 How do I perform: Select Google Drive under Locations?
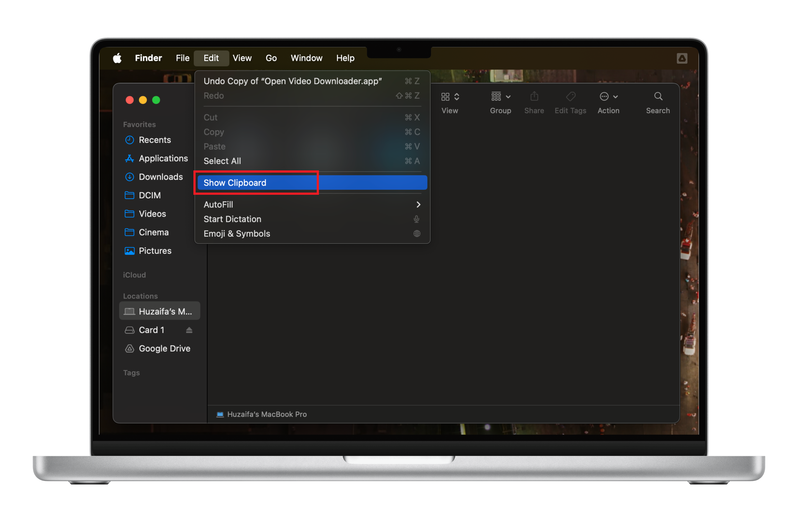pyautogui.click(x=164, y=349)
